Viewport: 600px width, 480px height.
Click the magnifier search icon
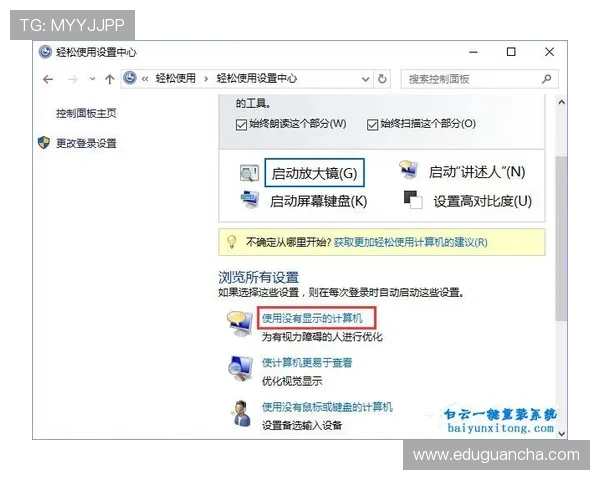(546, 79)
